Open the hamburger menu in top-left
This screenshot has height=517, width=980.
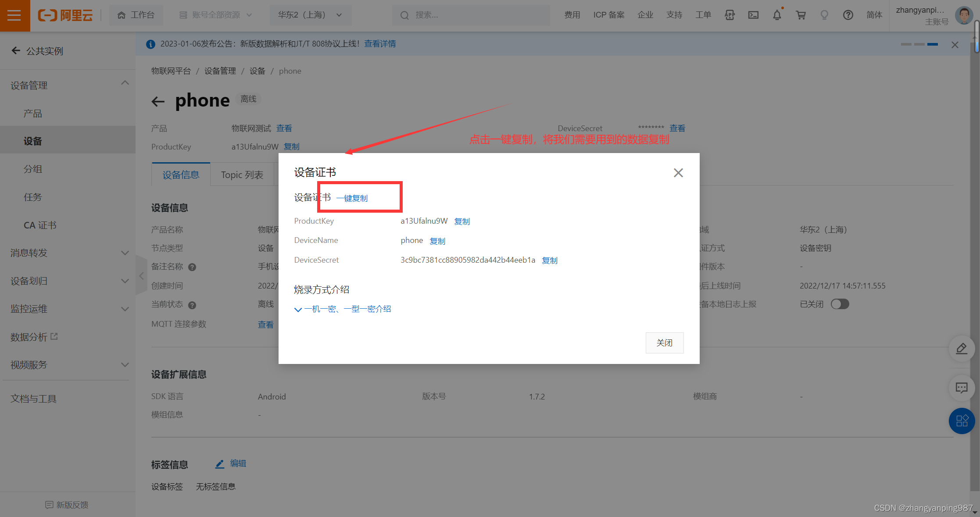pyautogui.click(x=14, y=15)
